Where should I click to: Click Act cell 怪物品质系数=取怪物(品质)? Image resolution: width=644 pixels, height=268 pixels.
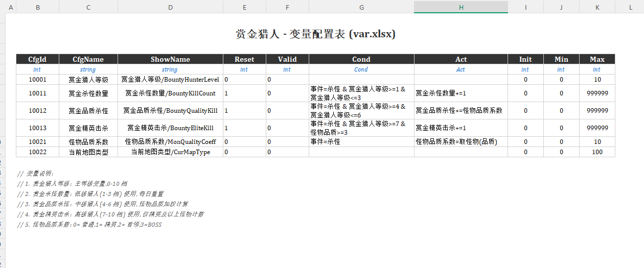pyautogui.click(x=461, y=142)
